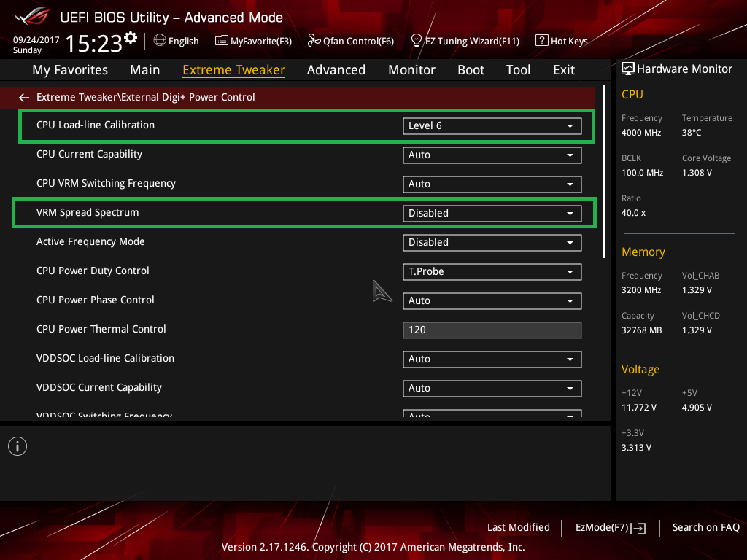The height and width of the screenshot is (560, 747).
Task: Click the 4000 MHz CPU frequency value
Action: [641, 133]
